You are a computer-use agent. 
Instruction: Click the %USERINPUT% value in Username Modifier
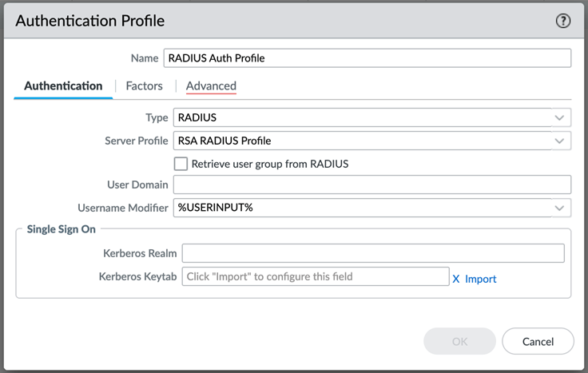(216, 208)
